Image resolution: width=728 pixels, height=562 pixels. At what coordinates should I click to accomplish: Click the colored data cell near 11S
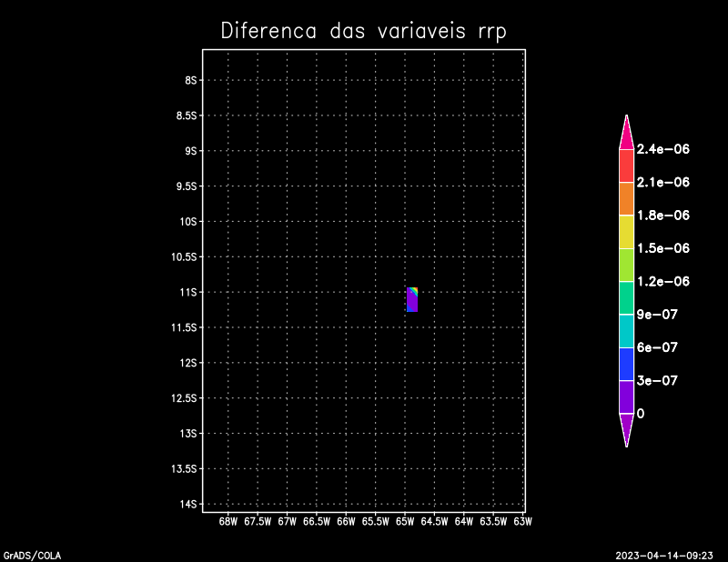coord(412,298)
